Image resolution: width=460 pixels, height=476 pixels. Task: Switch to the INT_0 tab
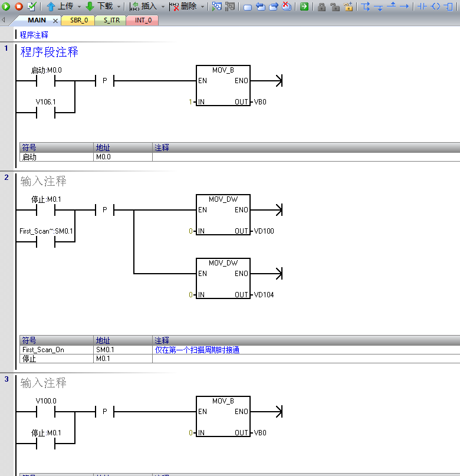143,20
